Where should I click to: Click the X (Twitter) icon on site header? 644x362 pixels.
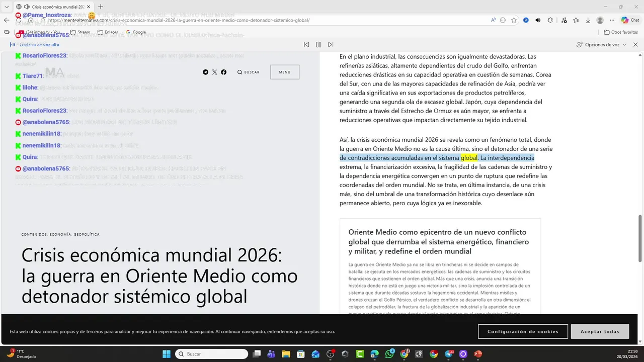pyautogui.click(x=215, y=72)
